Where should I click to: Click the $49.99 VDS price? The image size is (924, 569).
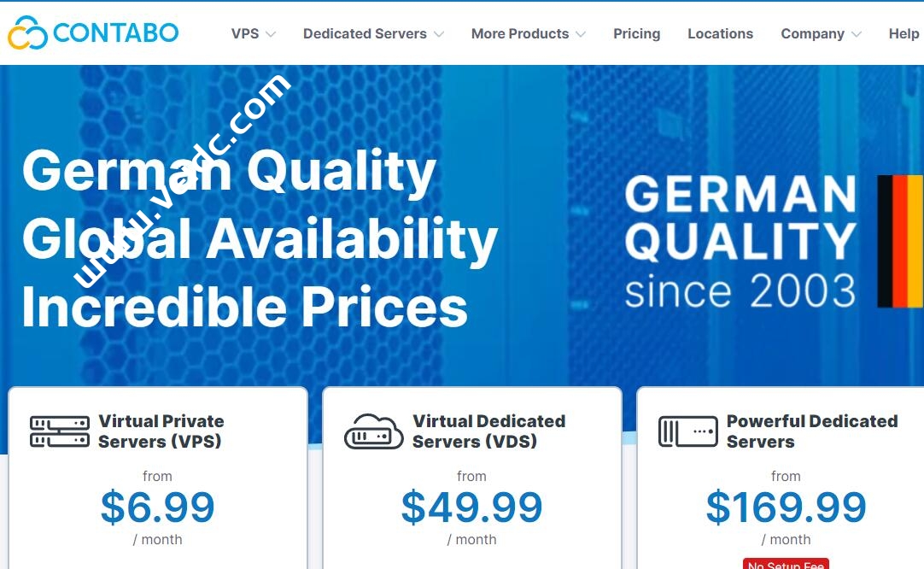(471, 507)
